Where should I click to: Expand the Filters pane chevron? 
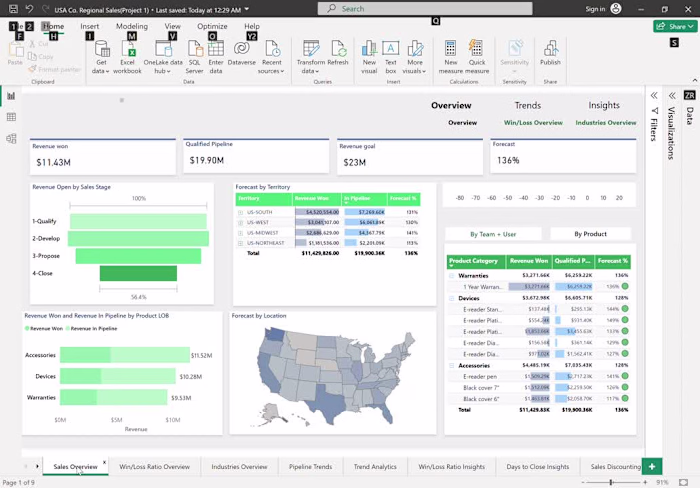tap(654, 96)
